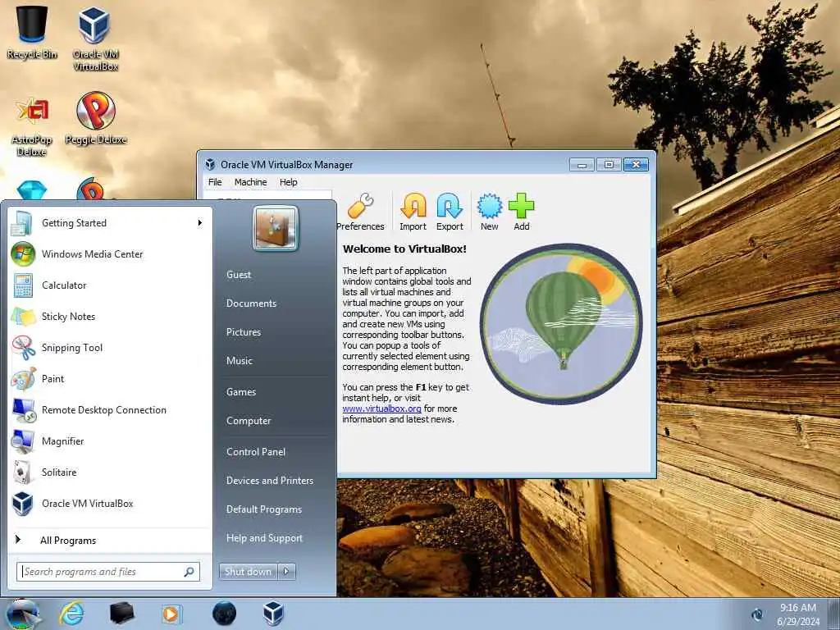Open Getting Started in Start menu
The width and height of the screenshot is (840, 630).
pyautogui.click(x=111, y=223)
